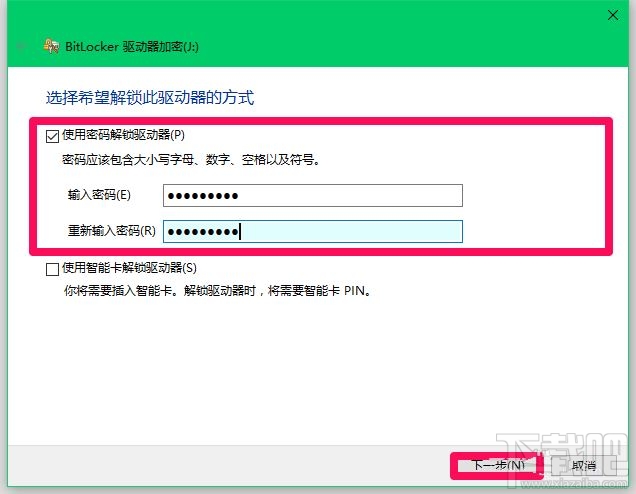
Task: Close the BitLocker wizard window
Action: pyautogui.click(x=611, y=15)
